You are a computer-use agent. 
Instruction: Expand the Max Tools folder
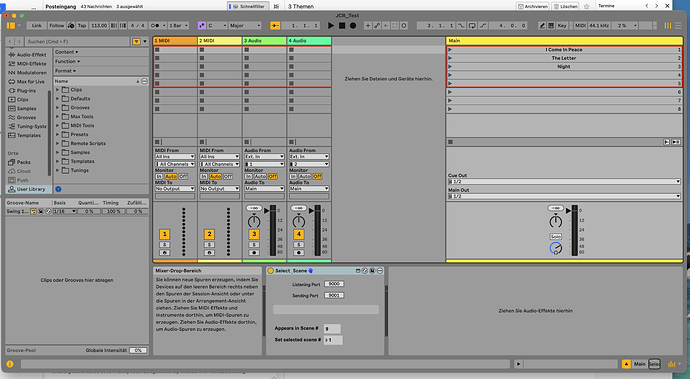tap(57, 117)
